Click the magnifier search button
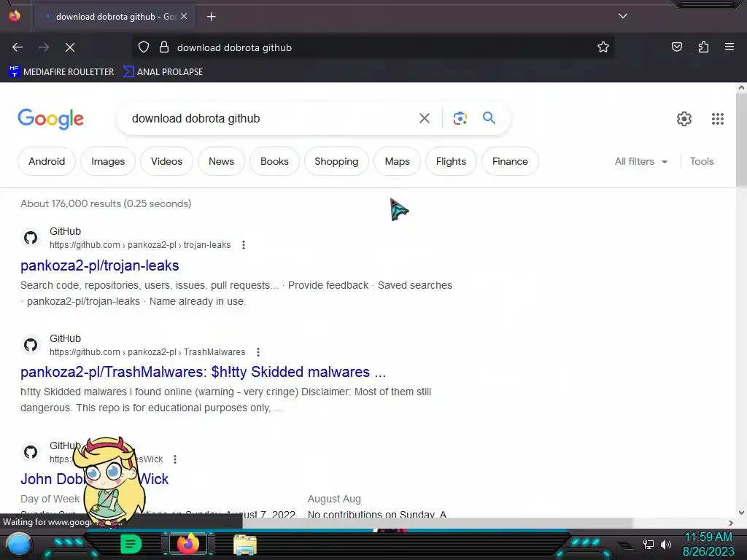Image resolution: width=747 pixels, height=560 pixels. point(489,118)
